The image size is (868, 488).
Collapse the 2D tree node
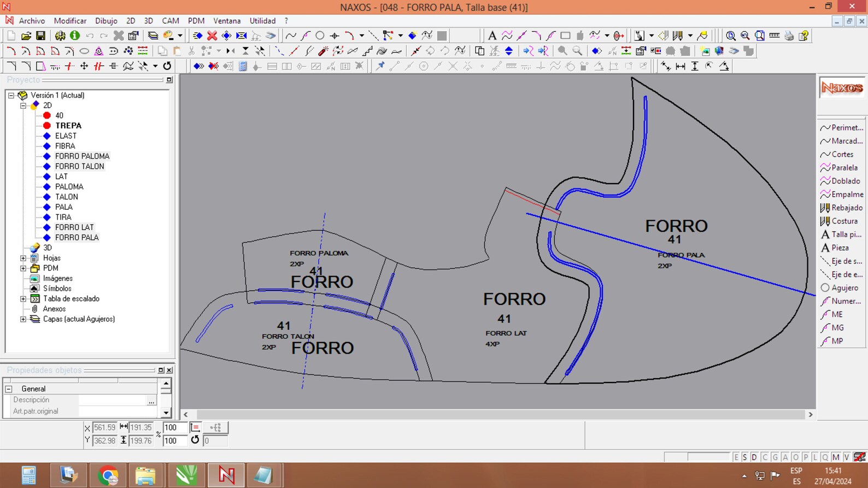pyautogui.click(x=24, y=105)
